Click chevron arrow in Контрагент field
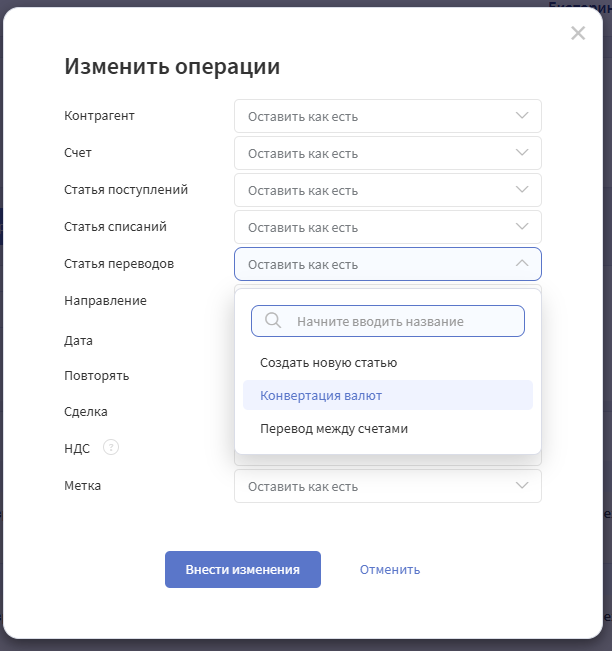 click(x=522, y=116)
